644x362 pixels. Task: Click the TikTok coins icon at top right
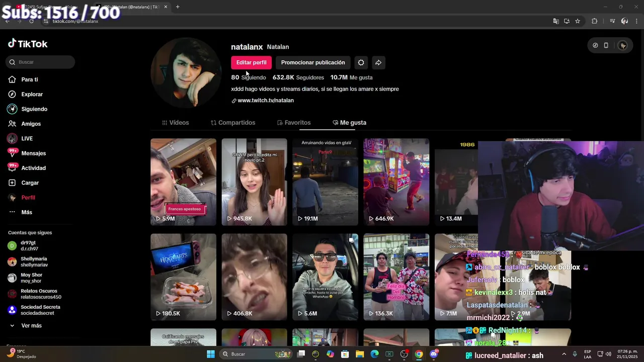pyautogui.click(x=595, y=45)
